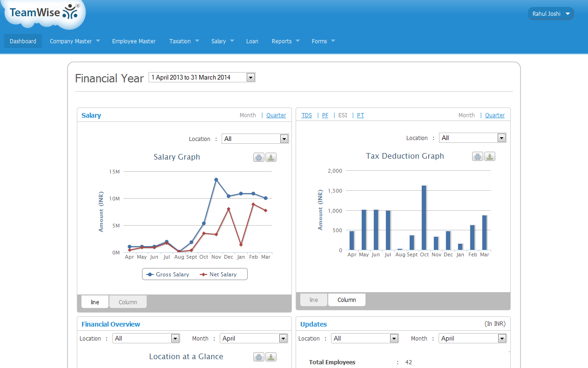Print the Tax Deduction Graph

tap(477, 156)
